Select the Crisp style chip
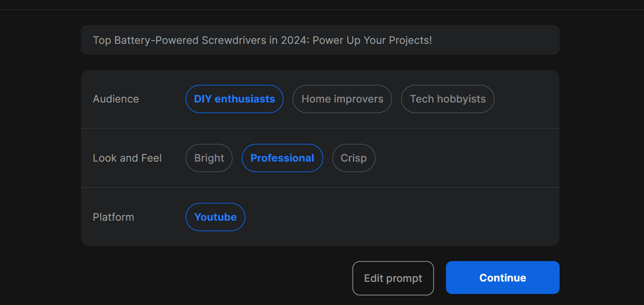This screenshot has height=305, width=644. pyautogui.click(x=353, y=158)
